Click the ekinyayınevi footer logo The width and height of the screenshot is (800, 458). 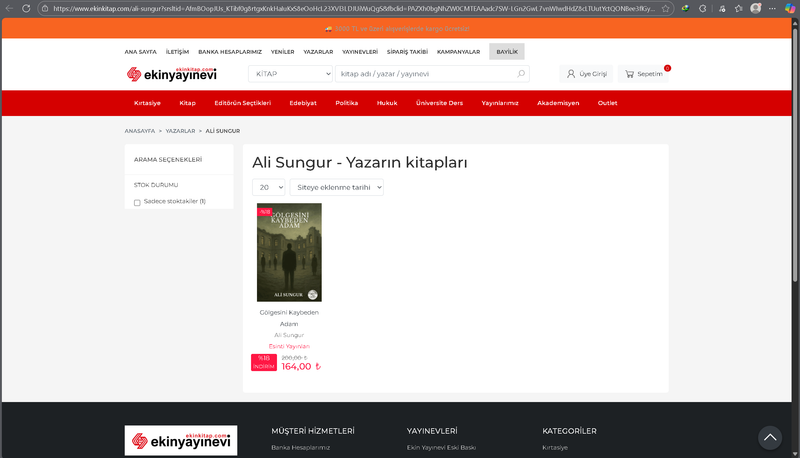(181, 440)
